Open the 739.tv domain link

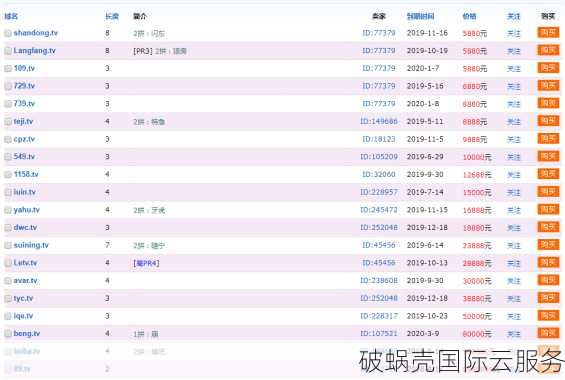click(x=24, y=104)
